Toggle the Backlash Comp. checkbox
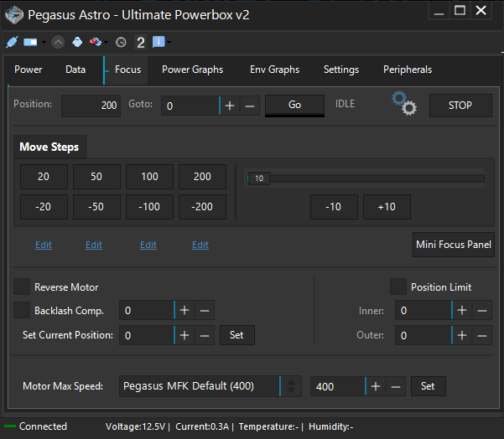This screenshot has width=504, height=439. (x=22, y=310)
